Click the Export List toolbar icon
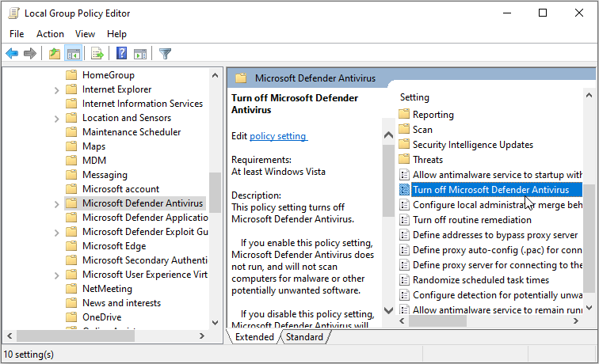The image size is (599, 364). [97, 54]
